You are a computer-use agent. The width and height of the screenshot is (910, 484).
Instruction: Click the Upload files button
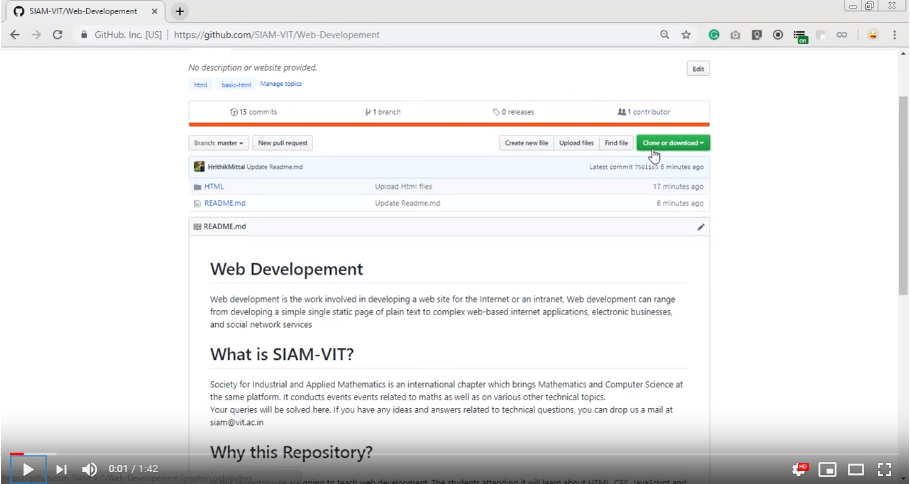pos(576,143)
